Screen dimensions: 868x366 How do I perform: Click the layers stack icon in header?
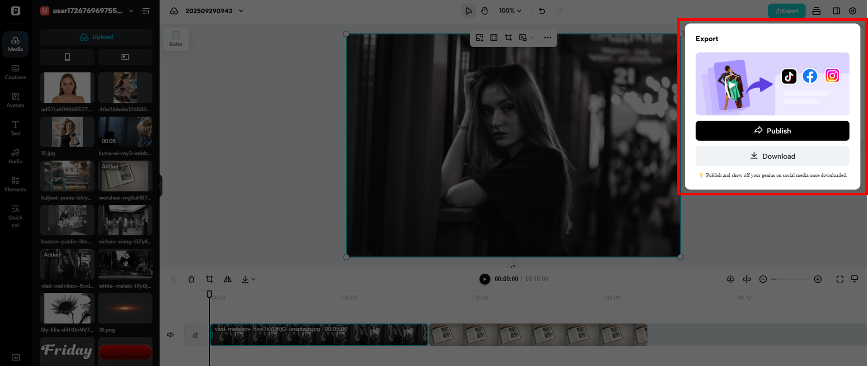816,11
